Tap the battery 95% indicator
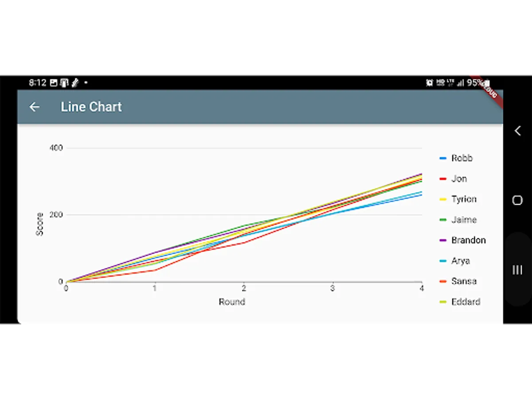Viewport: 532px width, 399px height. click(x=478, y=82)
